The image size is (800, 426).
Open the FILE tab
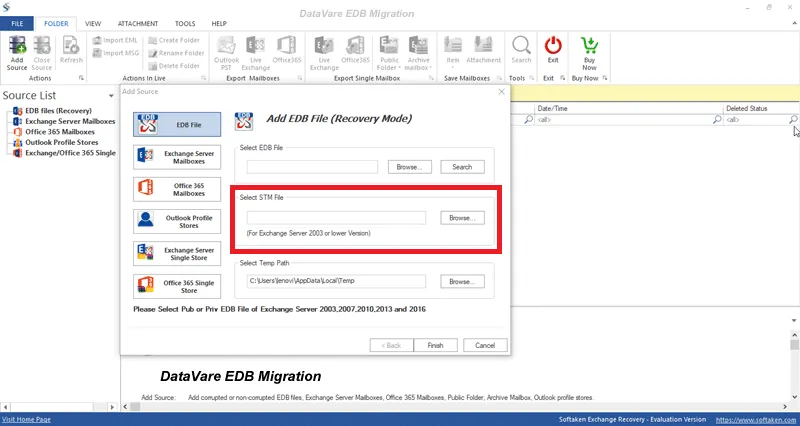pyautogui.click(x=17, y=23)
